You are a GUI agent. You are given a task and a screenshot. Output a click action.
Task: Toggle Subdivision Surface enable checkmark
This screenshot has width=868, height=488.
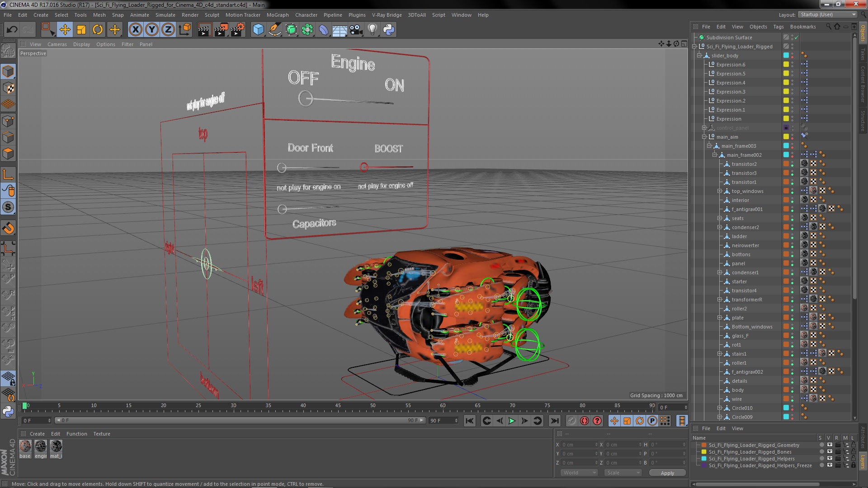pyautogui.click(x=796, y=38)
